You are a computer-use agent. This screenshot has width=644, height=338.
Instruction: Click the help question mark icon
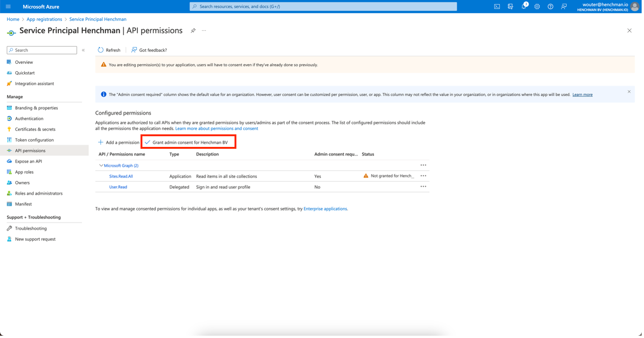pyautogui.click(x=550, y=7)
